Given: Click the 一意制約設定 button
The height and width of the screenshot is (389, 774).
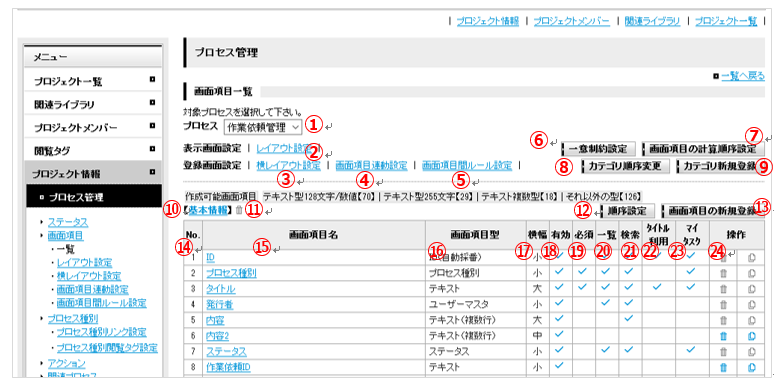Looking at the screenshot, I should 598,148.
